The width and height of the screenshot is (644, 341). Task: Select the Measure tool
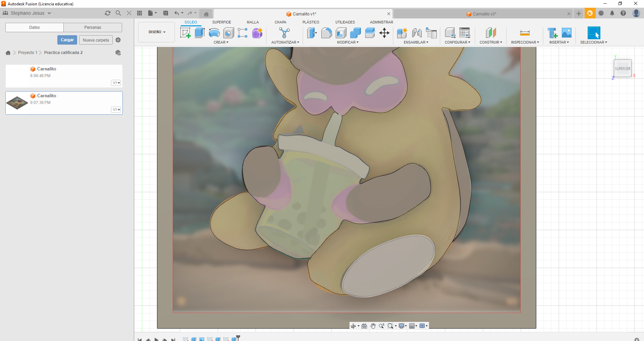[x=525, y=33]
